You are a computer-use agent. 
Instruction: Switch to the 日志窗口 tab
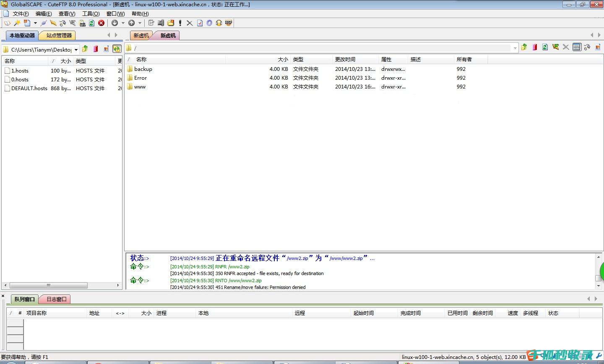point(56,299)
